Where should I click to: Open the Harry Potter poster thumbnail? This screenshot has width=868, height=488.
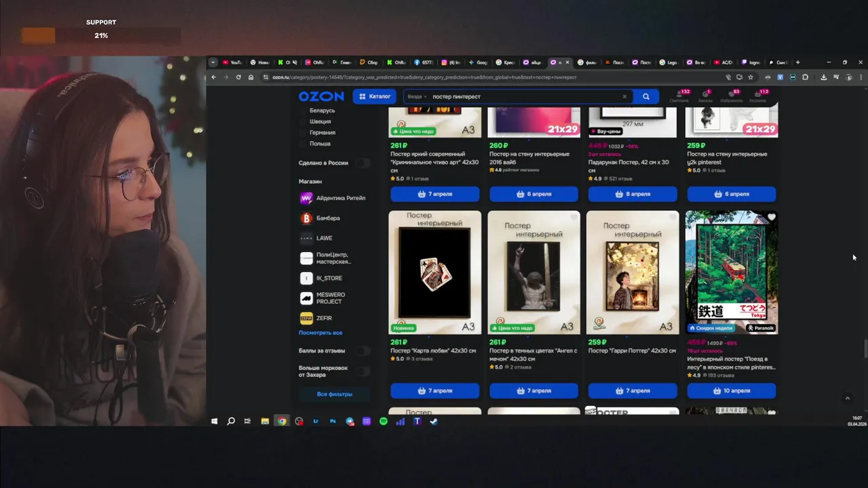[633, 272]
